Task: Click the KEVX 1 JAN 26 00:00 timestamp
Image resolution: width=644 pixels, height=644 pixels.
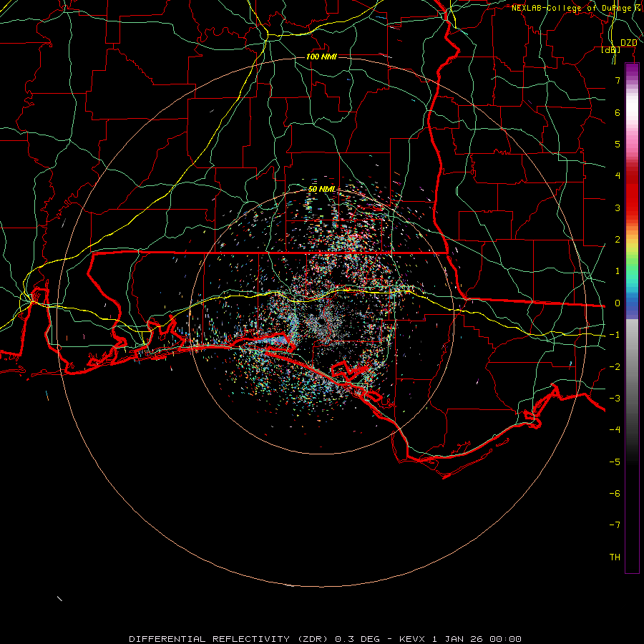Action: pyautogui.click(x=460, y=639)
